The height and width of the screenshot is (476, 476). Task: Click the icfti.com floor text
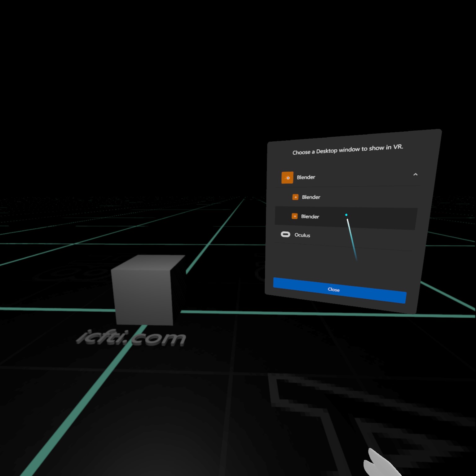click(x=132, y=337)
